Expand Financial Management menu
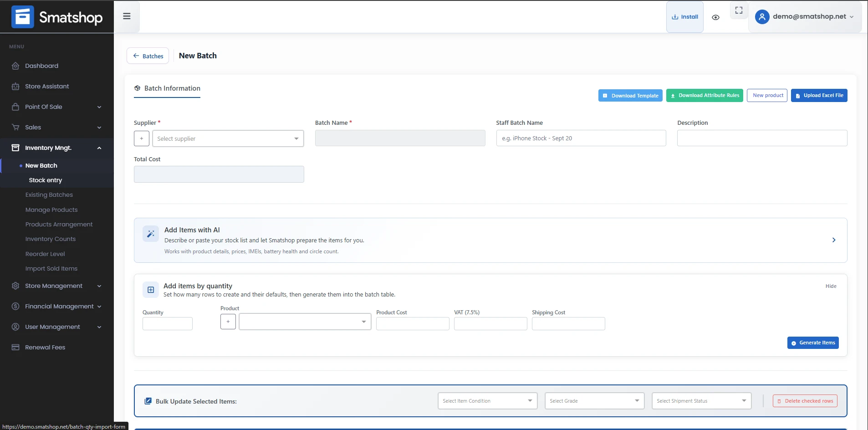 click(x=56, y=306)
